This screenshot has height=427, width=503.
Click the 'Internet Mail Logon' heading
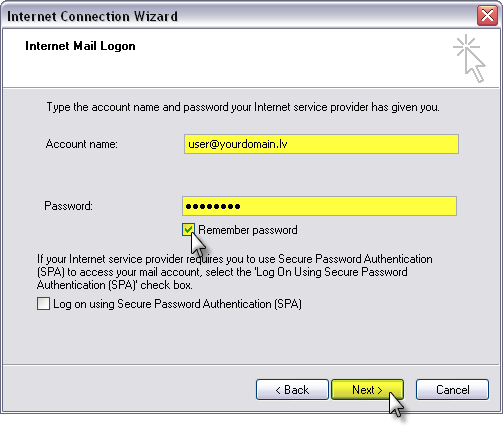pyautogui.click(x=80, y=46)
